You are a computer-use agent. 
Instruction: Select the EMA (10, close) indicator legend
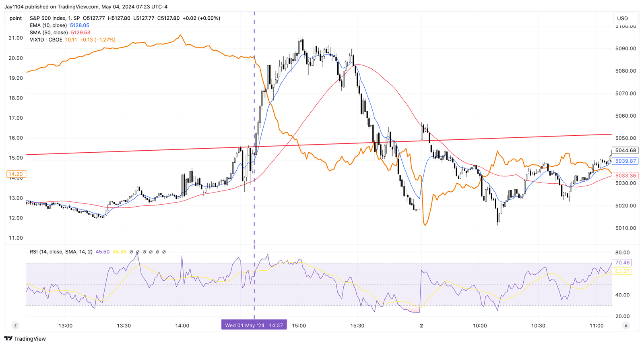[x=48, y=25]
